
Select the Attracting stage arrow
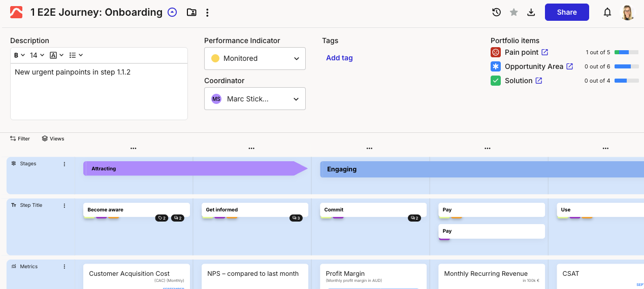[196, 168]
